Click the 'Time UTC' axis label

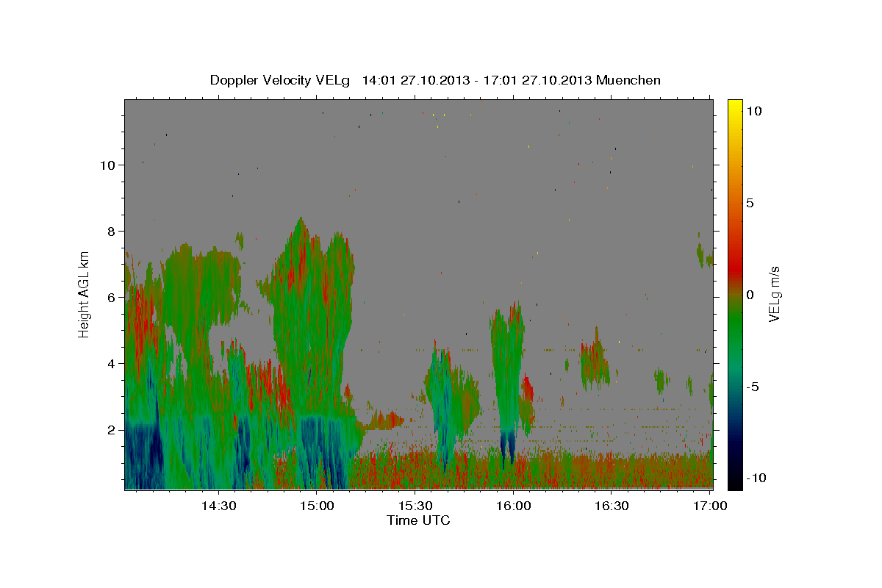tap(418, 520)
